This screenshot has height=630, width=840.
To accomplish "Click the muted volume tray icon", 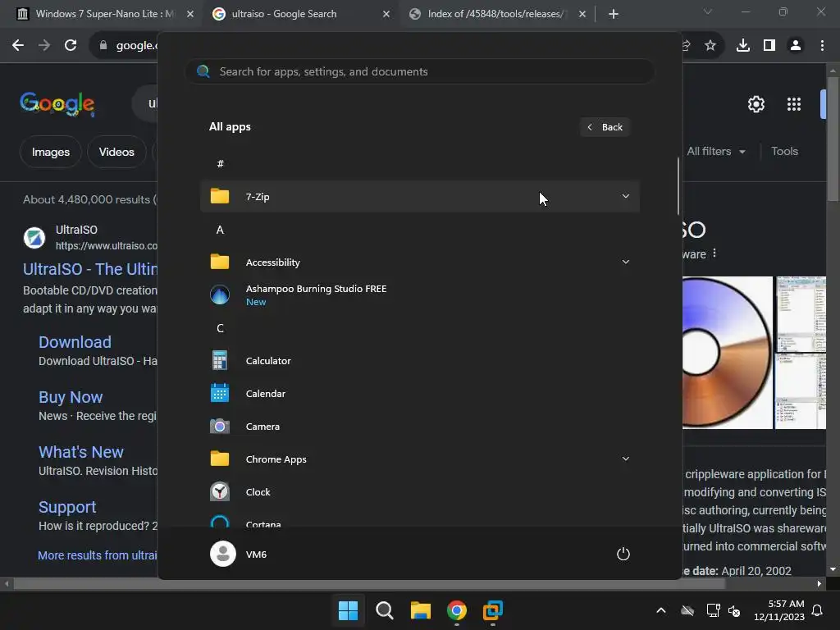I will coord(734,610).
